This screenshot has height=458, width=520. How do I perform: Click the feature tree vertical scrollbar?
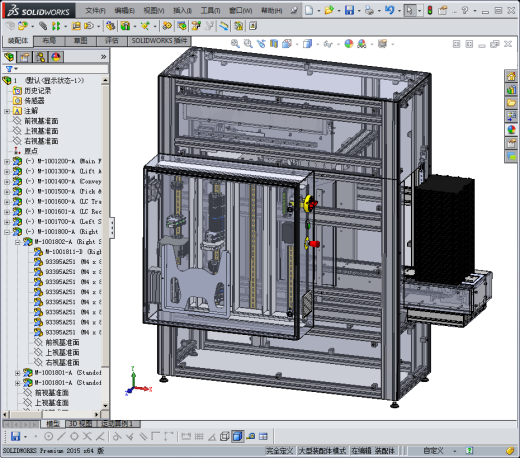tap(105, 243)
